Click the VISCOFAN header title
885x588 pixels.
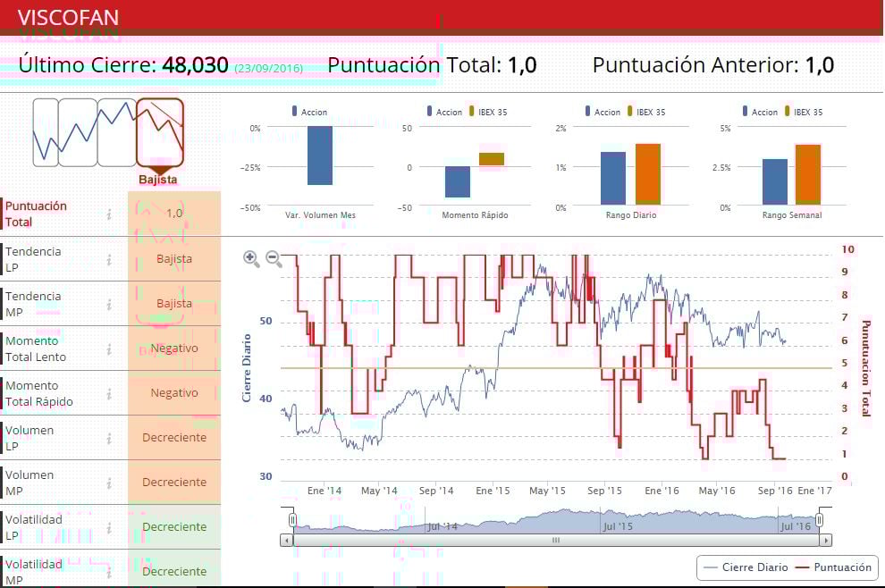[68, 18]
